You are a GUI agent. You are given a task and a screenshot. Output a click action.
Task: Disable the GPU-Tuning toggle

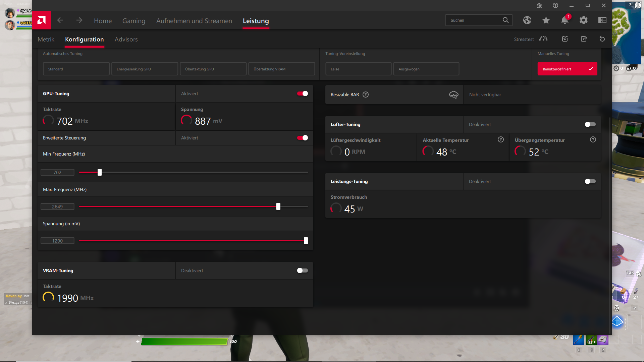302,94
